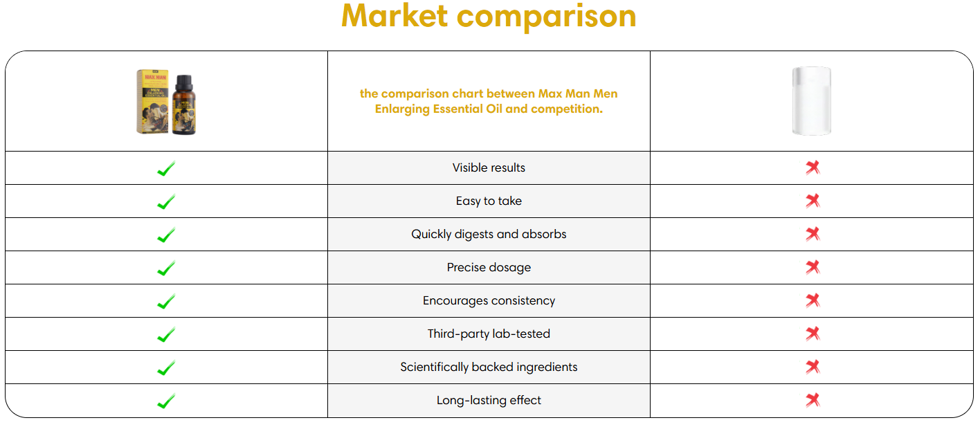Click the red cross for Scientifically backed ingredients
This screenshot has width=980, height=427.
pyautogui.click(x=813, y=367)
